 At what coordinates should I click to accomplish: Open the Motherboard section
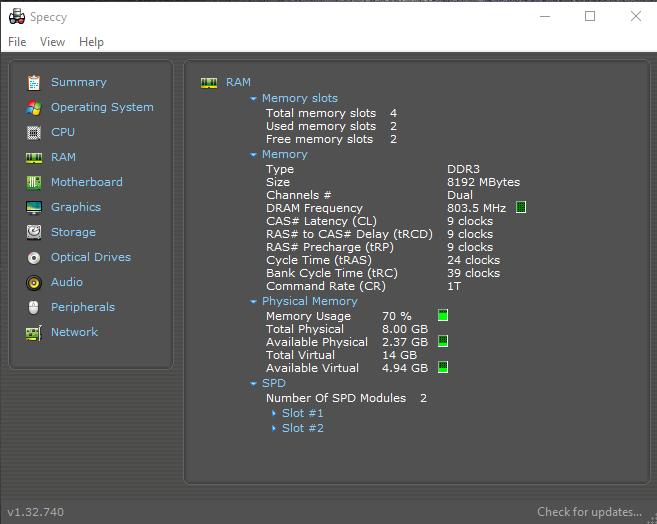(x=87, y=182)
